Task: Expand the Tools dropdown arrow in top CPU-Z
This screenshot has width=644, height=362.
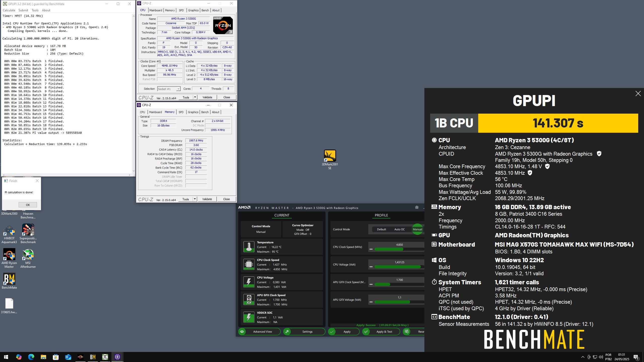Action: [195, 97]
